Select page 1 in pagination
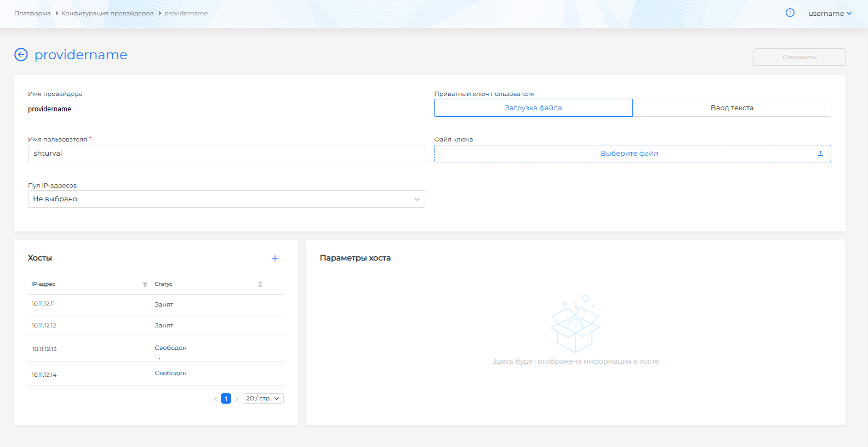The width and height of the screenshot is (868, 447). pyautogui.click(x=226, y=399)
